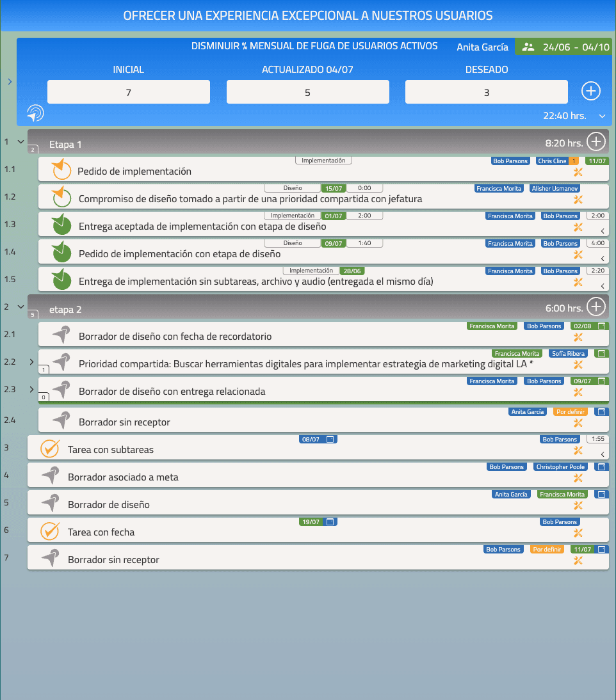The width and height of the screenshot is (616, 700).
Task: Expand the chevron beside 22:40 hrs.
Action: coord(602,116)
